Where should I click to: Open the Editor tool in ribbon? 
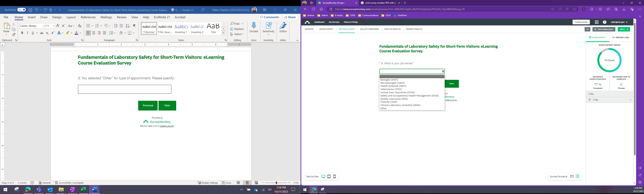(x=283, y=28)
